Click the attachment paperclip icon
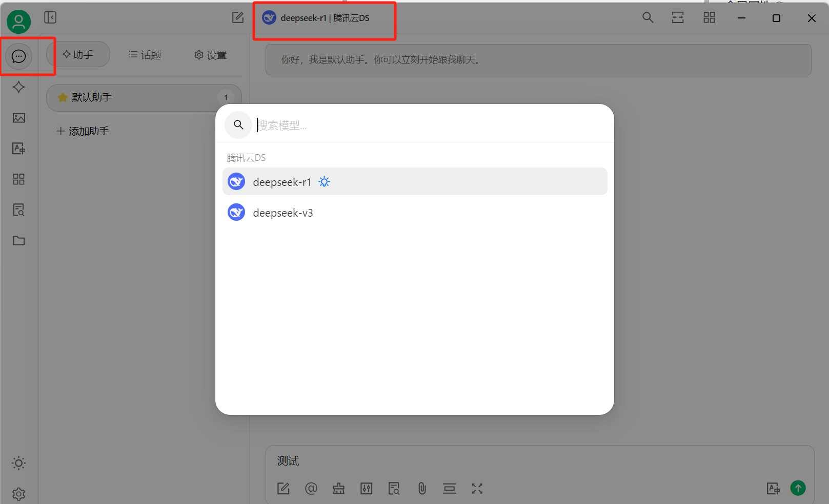Viewport: 829px width, 504px height. coord(422,489)
